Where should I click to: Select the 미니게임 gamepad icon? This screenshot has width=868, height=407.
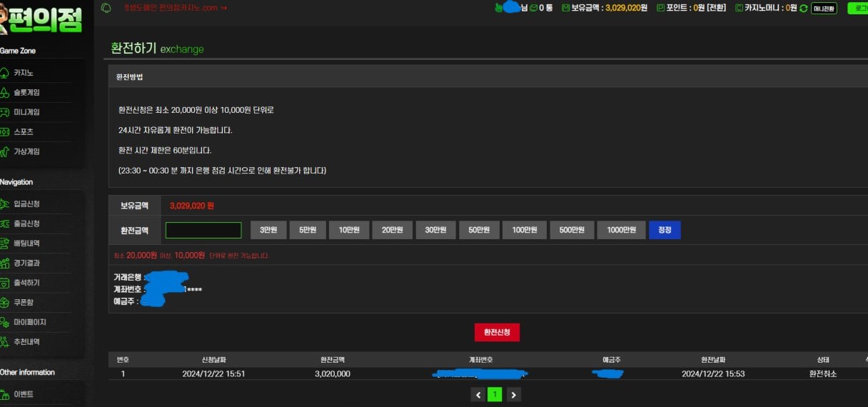[4, 112]
